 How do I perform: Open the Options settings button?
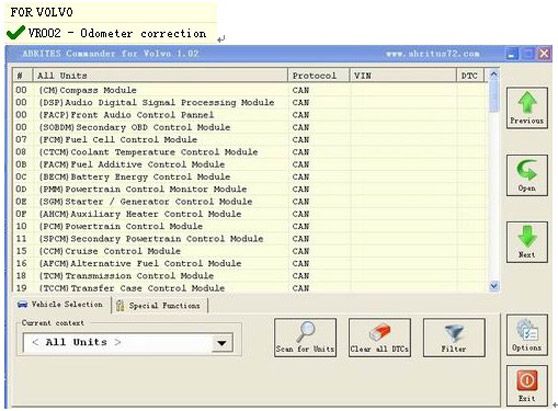tap(527, 335)
